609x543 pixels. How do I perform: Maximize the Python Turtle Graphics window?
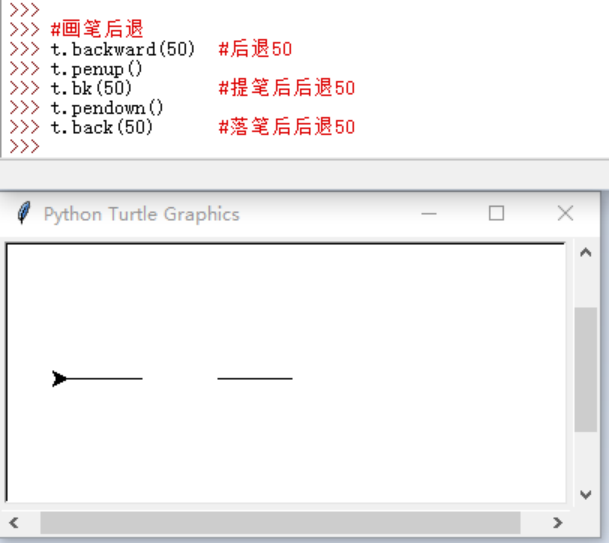(496, 213)
